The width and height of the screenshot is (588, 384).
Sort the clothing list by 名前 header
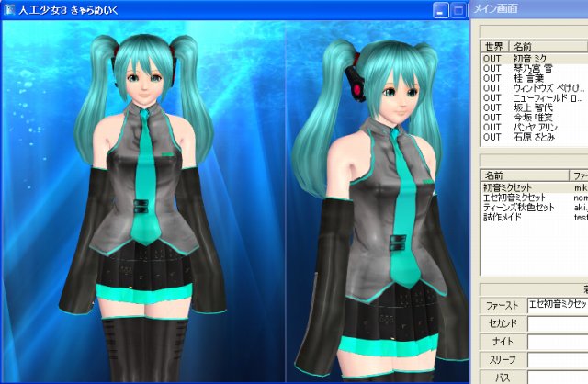coord(525,175)
